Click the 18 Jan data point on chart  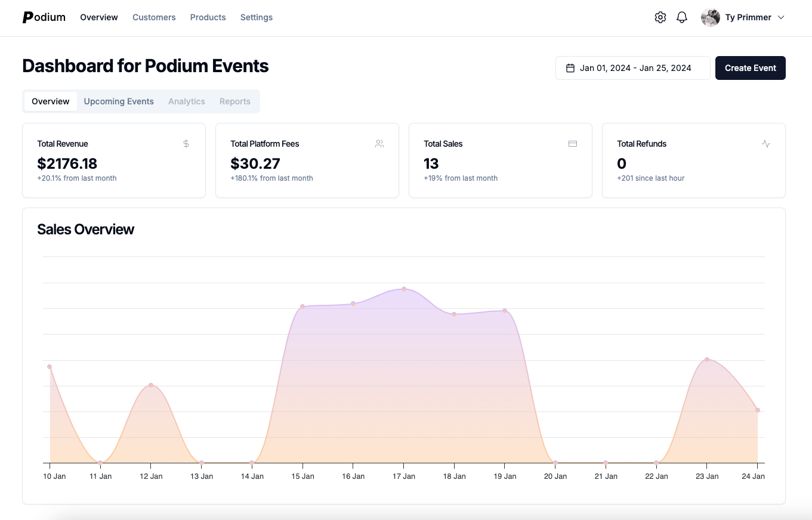(454, 314)
